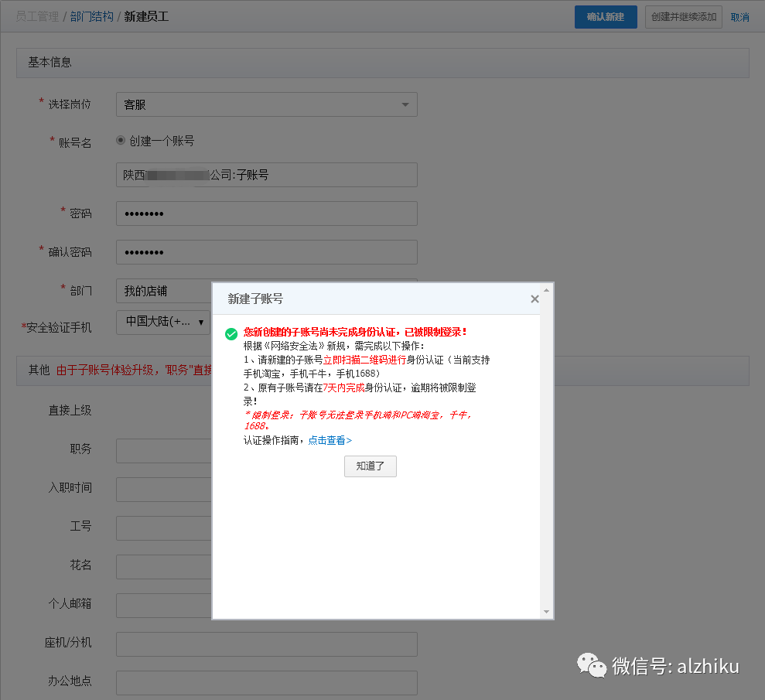Click the 个人邮箱 input field
Image resolution: width=765 pixels, height=700 pixels.
pos(164,606)
